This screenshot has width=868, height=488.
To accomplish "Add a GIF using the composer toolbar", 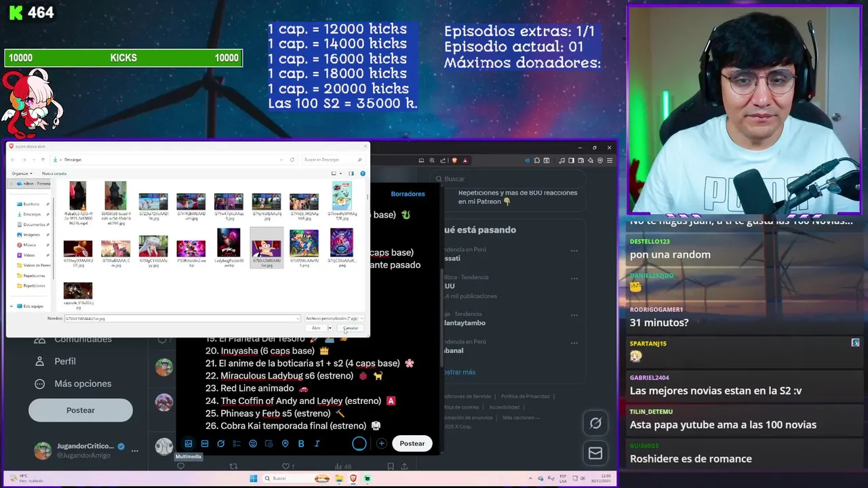I will click(205, 444).
